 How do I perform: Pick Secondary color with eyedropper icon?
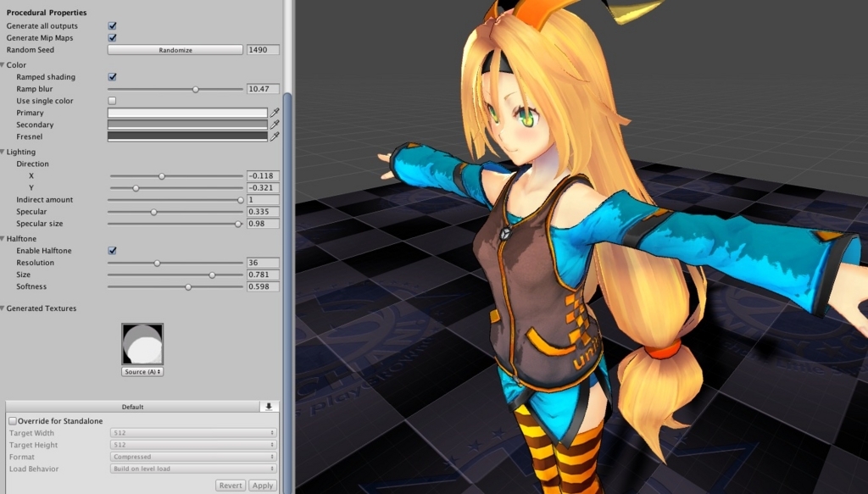coord(275,125)
